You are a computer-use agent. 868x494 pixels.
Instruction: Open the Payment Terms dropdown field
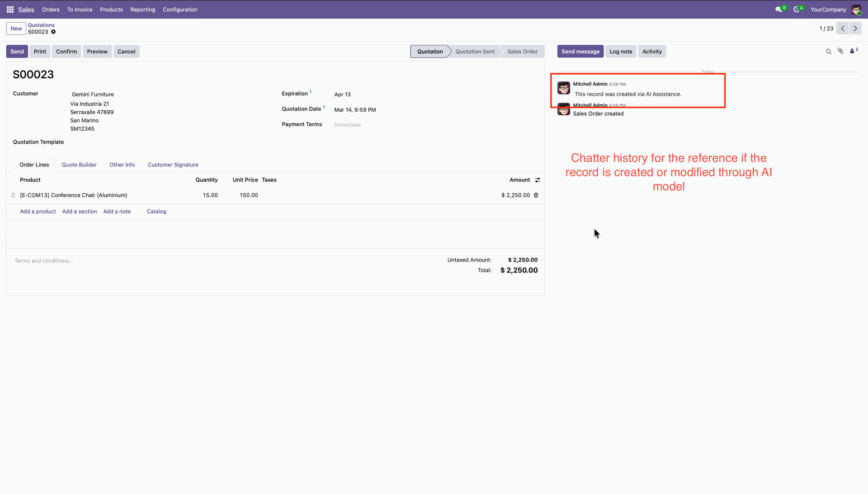(x=348, y=125)
